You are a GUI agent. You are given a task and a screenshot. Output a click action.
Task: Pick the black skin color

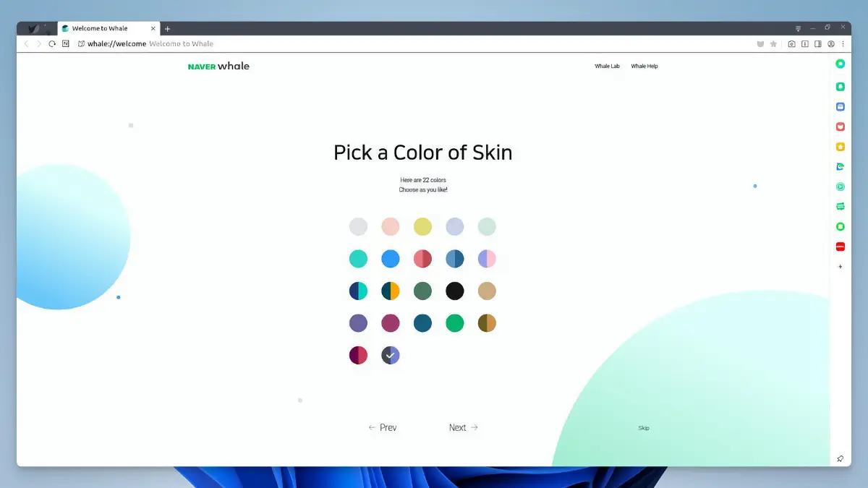pos(455,291)
